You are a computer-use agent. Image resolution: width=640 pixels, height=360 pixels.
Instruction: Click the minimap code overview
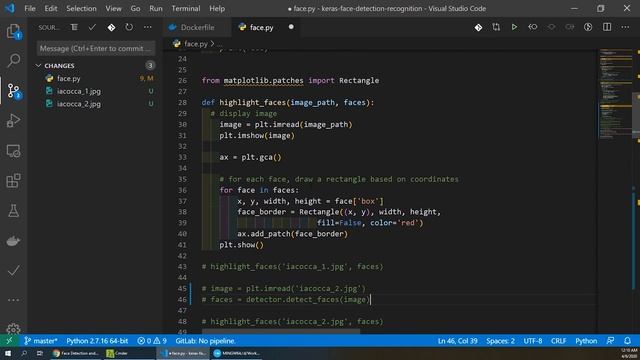(x=616, y=94)
